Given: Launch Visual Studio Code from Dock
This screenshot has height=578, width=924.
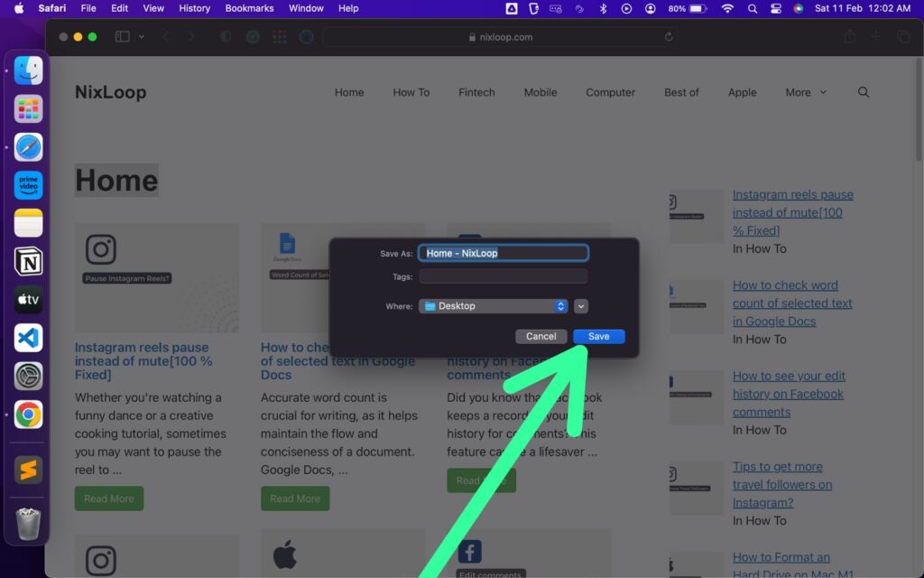Looking at the screenshot, I should (28, 338).
